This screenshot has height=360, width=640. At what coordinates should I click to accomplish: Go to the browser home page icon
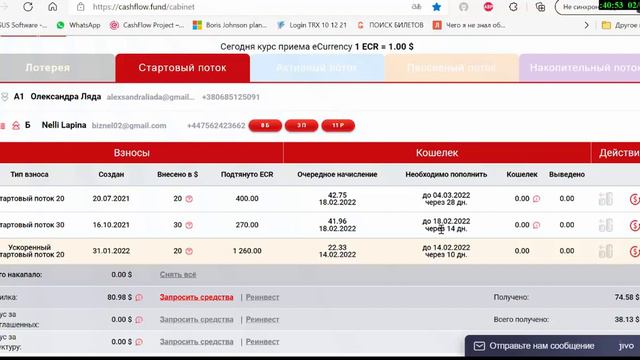53,7
